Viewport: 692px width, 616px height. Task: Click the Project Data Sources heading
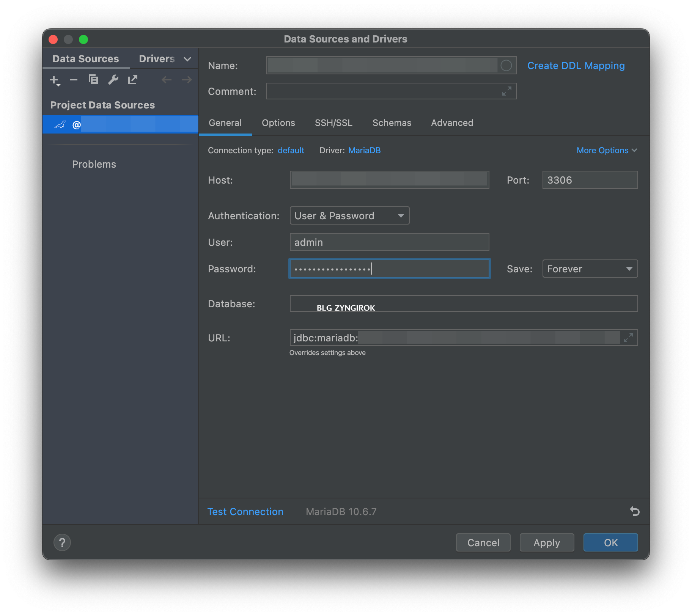point(102,105)
